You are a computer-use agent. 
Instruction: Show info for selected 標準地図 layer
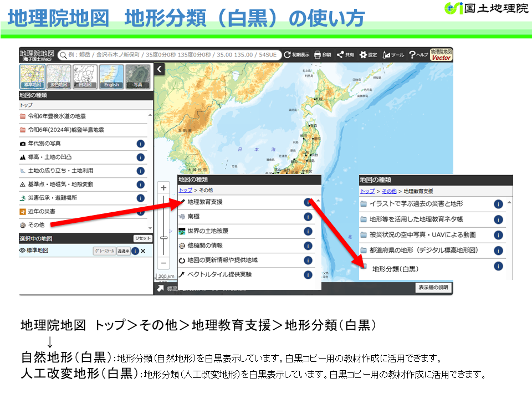coord(135,251)
